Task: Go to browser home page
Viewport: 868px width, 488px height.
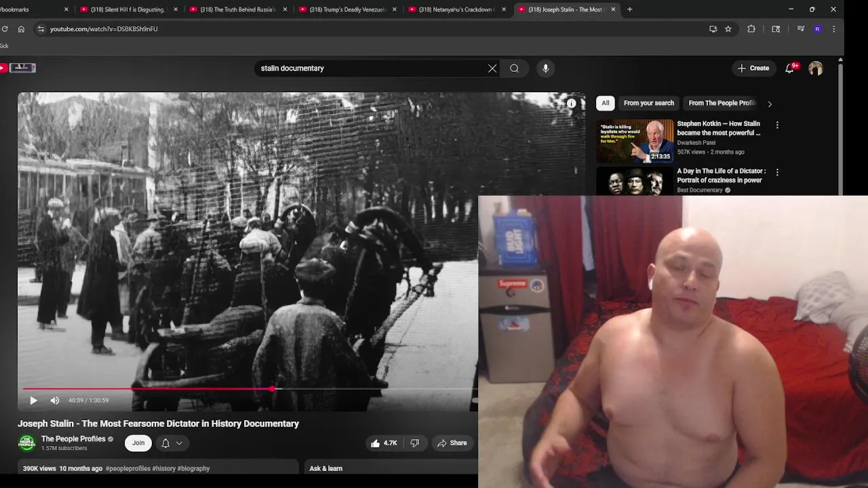Action: tap(21, 29)
